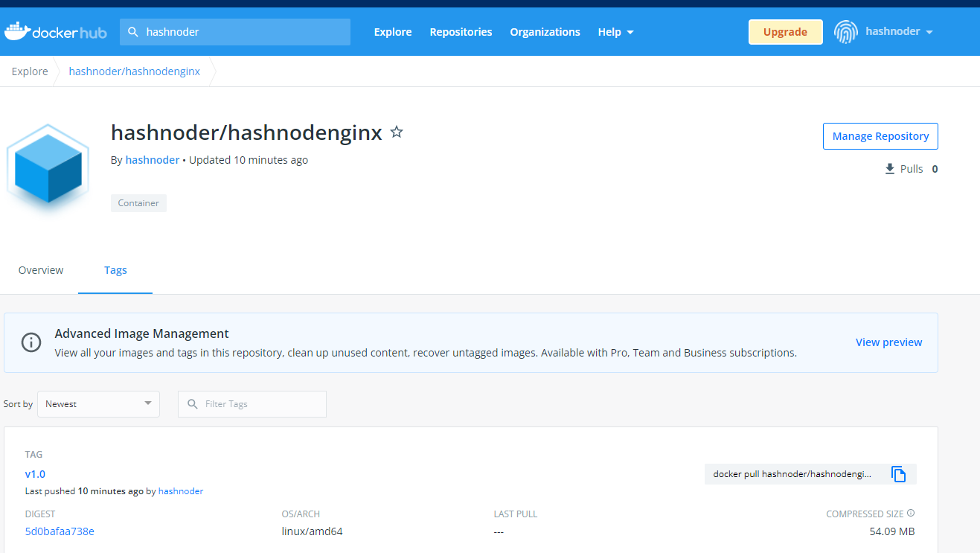Click the Advanced Image Management heading
Viewport: 980px width, 553px height.
click(142, 333)
